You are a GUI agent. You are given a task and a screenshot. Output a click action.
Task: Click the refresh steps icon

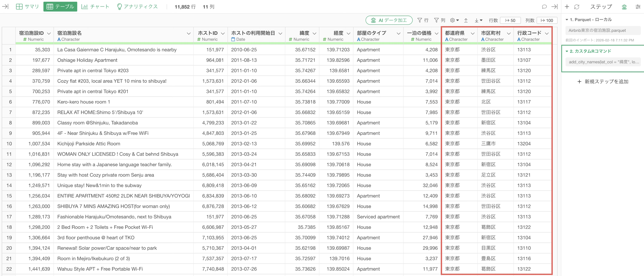pos(577,7)
